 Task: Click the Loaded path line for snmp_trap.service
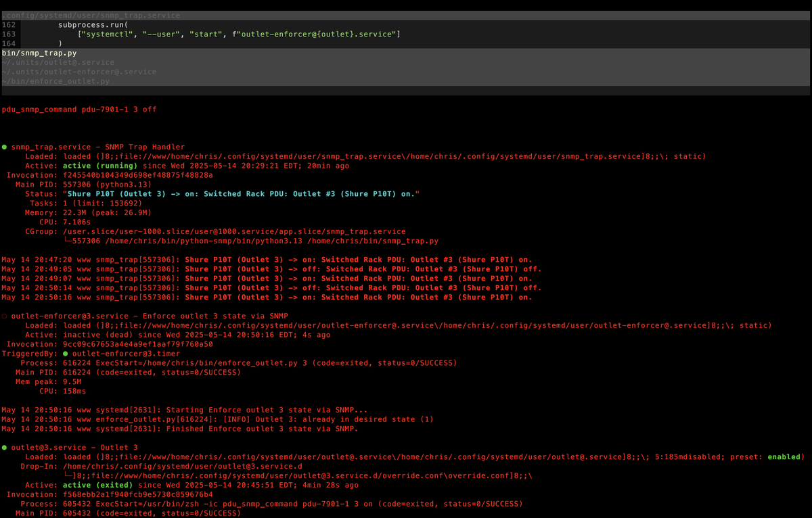coord(365,156)
